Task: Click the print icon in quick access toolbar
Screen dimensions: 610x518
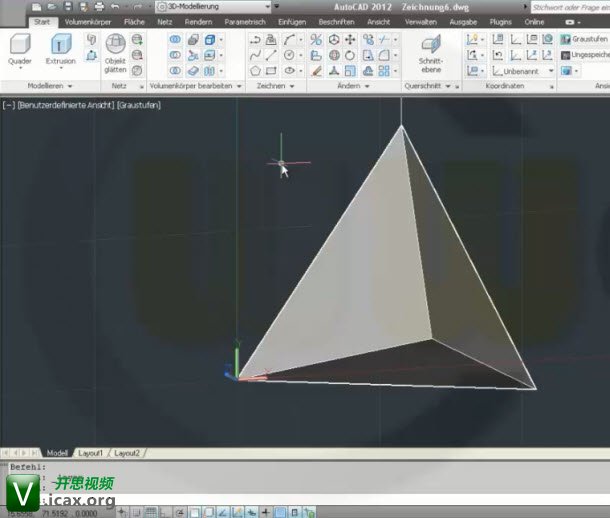Action: (x=98, y=6)
